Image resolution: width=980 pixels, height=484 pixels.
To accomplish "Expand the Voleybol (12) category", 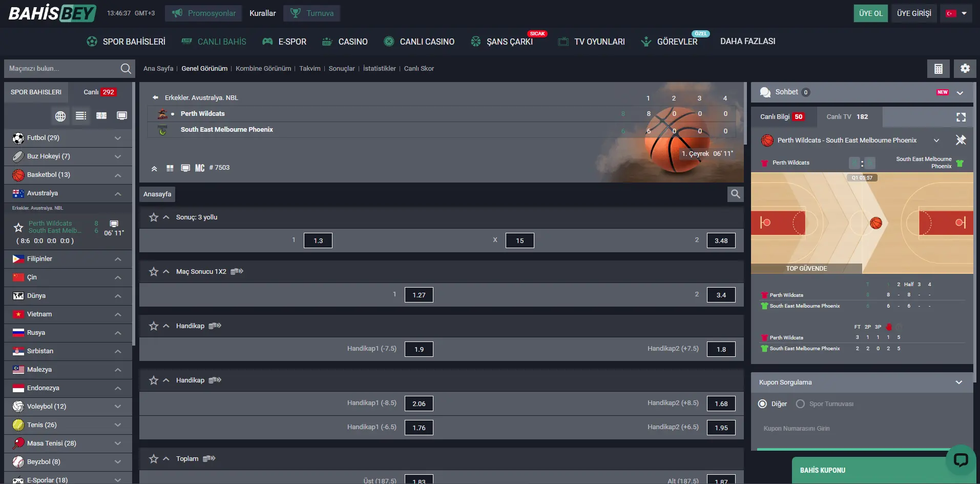I will pyautogui.click(x=68, y=407).
